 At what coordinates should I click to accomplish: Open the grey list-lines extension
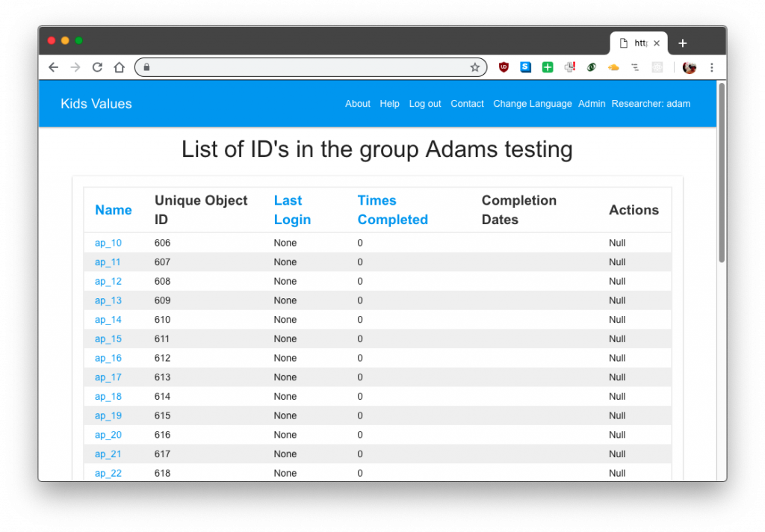(635, 67)
